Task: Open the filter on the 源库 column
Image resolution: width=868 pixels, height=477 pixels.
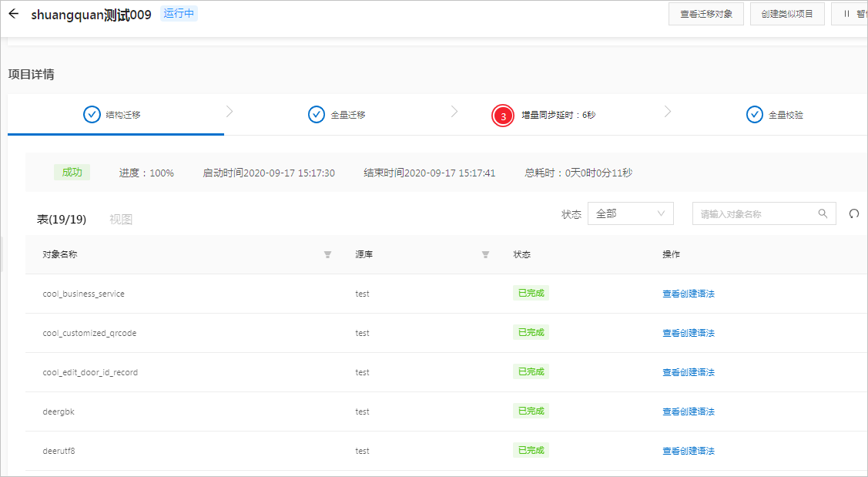Action: coord(485,254)
